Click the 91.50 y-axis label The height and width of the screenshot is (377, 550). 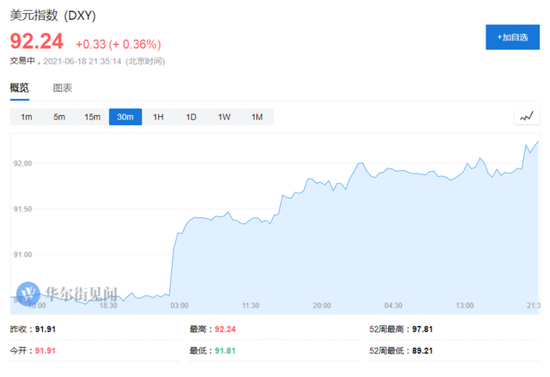pos(22,209)
